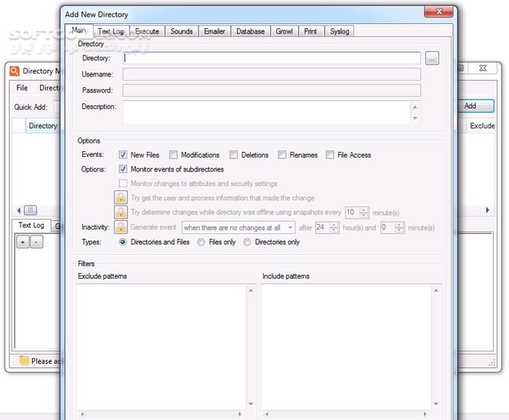Click the Username input field
509x420 pixels.
[272, 74]
